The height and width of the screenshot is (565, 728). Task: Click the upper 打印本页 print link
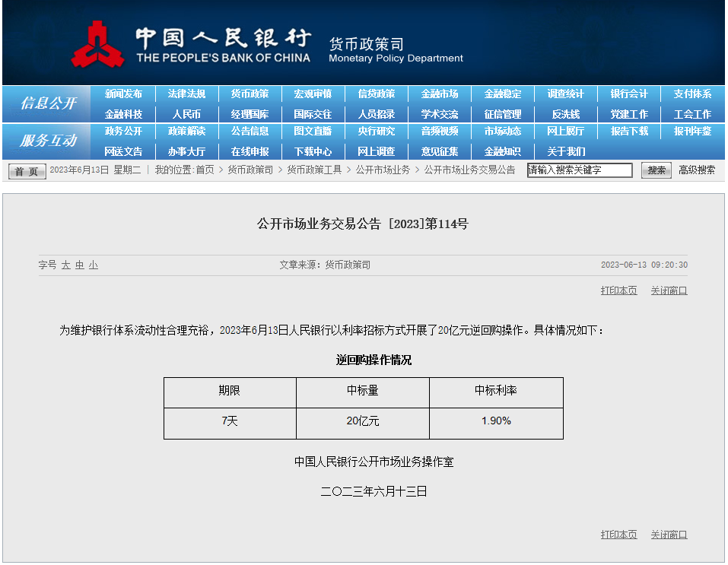click(x=618, y=290)
